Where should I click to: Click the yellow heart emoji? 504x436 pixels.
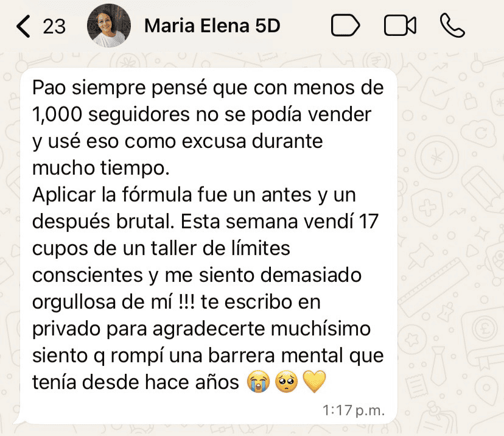point(314,382)
